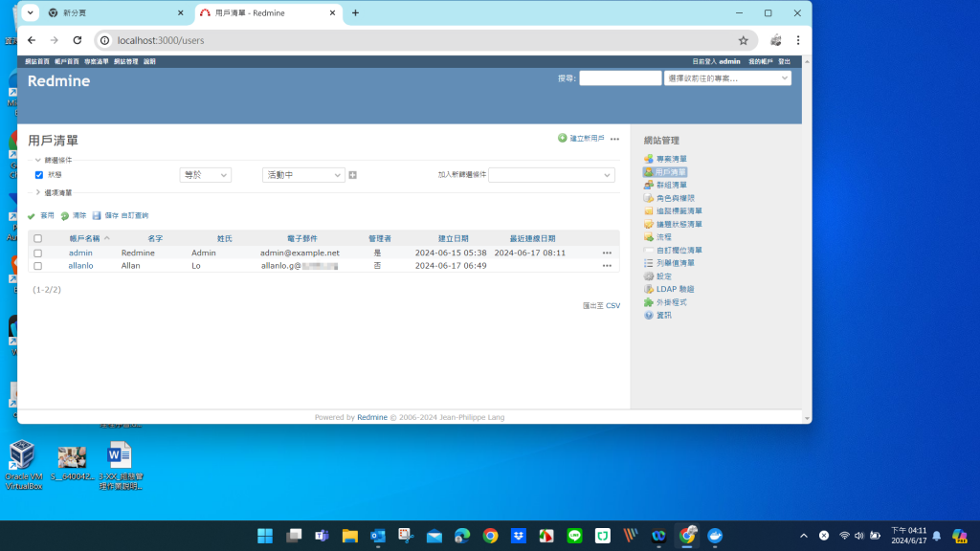This screenshot has height=551, width=980.
Task: Open the allanlo user profile link
Action: tap(80, 266)
